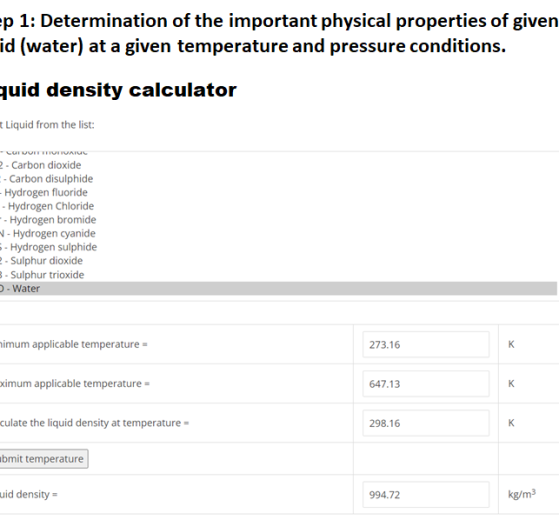Select the Hydrogen Chloride list entry

click(278, 206)
